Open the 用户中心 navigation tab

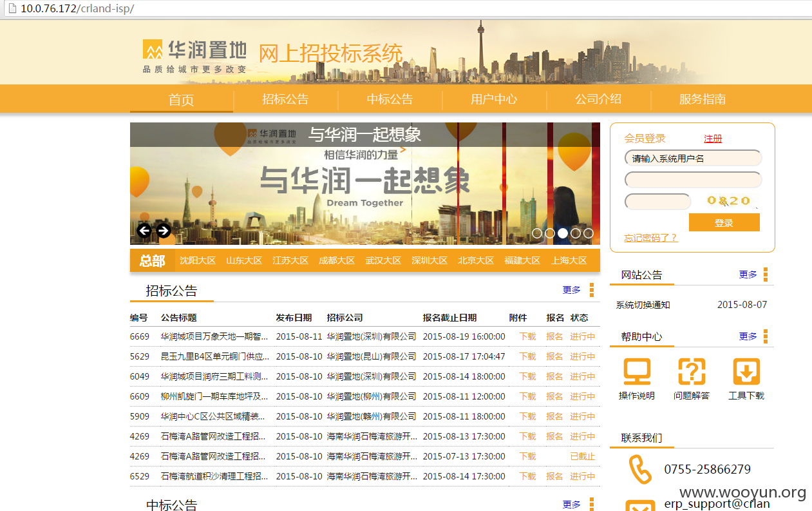pyautogui.click(x=494, y=99)
